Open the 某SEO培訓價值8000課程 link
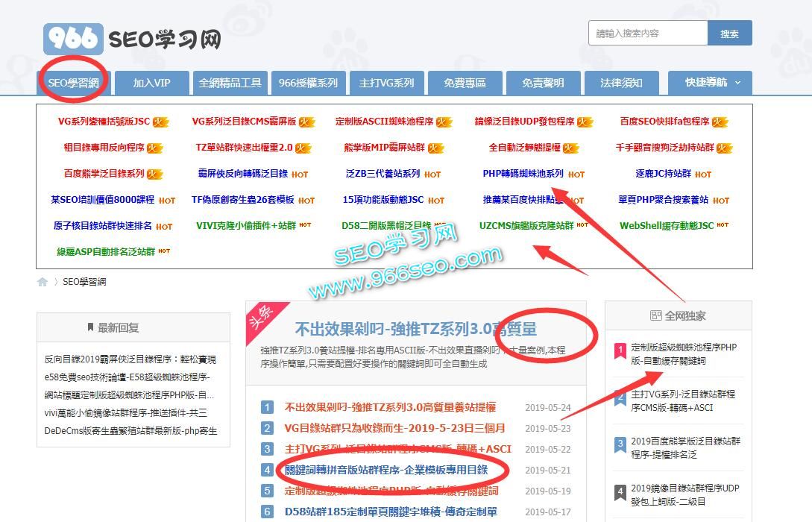This screenshot has height=522, width=812. 103,199
